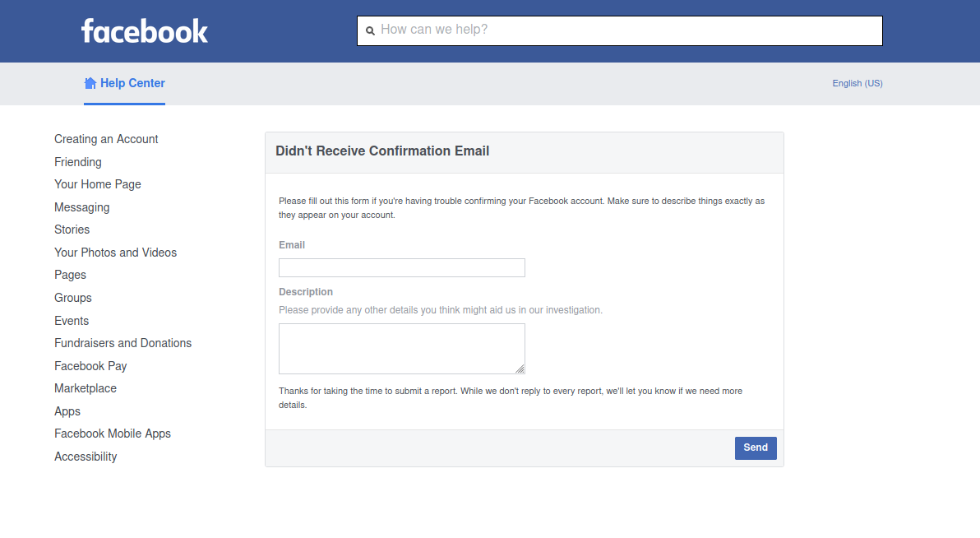Click the Facebook logo

pos(145,31)
